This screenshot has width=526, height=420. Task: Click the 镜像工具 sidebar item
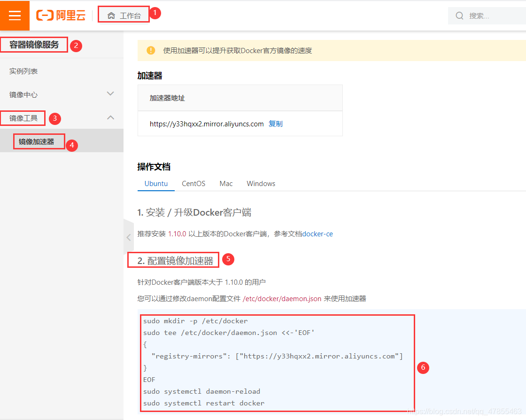point(23,118)
